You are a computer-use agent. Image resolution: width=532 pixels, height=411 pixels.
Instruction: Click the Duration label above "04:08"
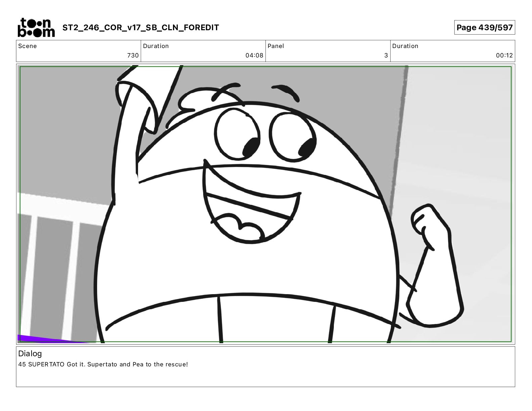[x=156, y=46]
